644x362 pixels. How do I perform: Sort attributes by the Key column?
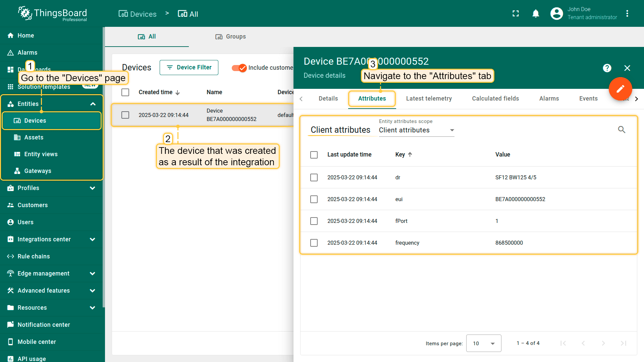[x=400, y=155]
